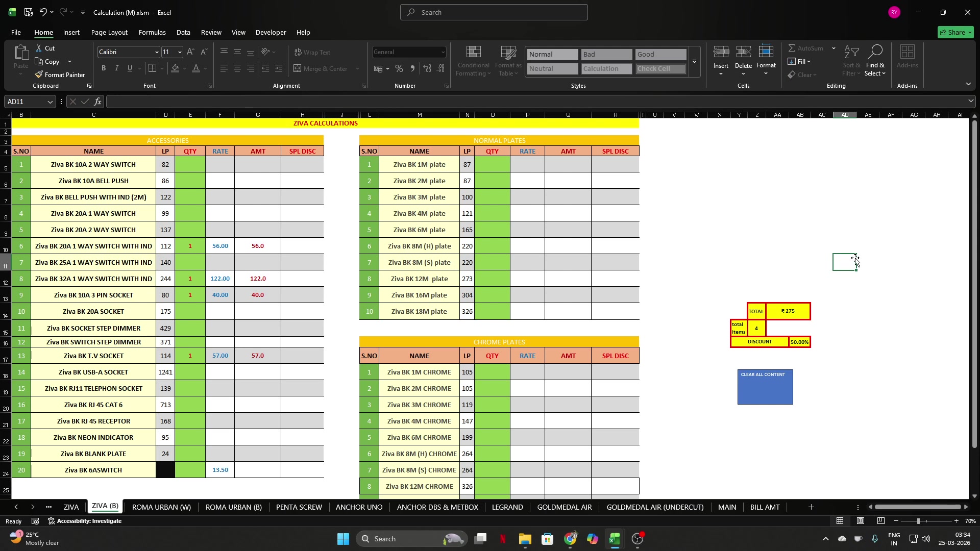Screen dimensions: 980x551
Task: Click the Increase Decimal icon
Action: click(x=427, y=68)
